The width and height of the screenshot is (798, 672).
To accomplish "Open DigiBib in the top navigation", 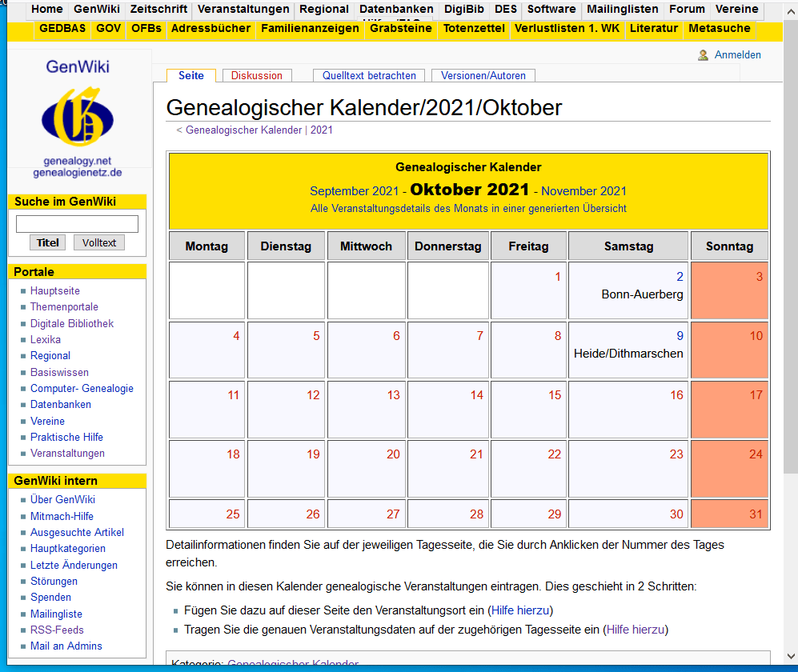I will coord(463,9).
